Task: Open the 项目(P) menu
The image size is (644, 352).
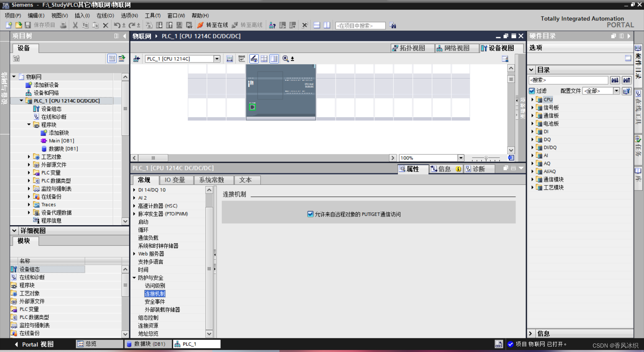Action: point(13,15)
